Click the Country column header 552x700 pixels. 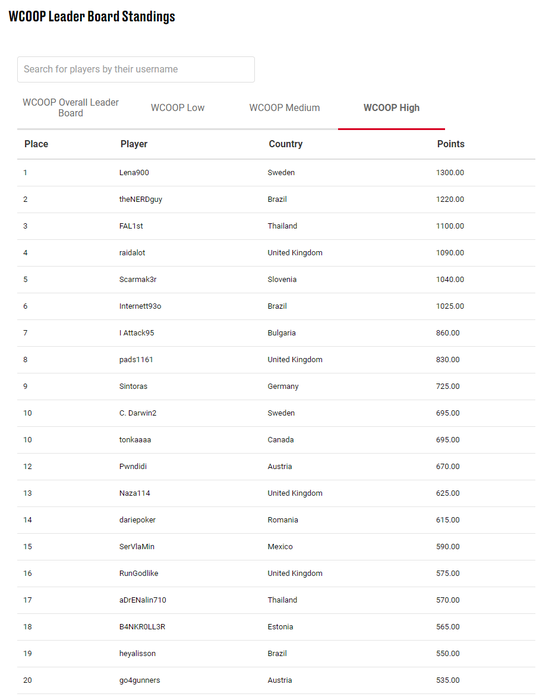click(285, 144)
